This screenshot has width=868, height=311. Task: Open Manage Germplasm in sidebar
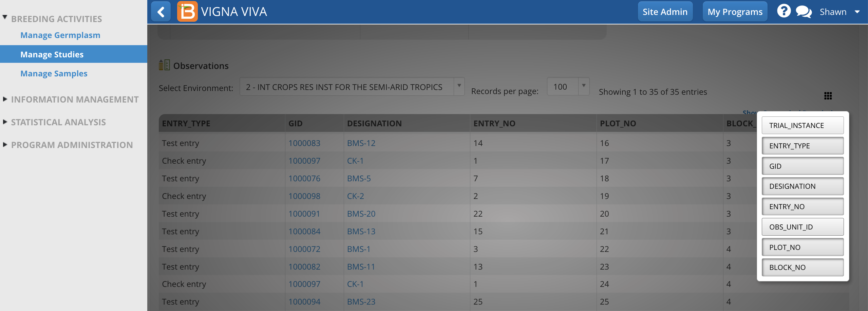(x=60, y=35)
